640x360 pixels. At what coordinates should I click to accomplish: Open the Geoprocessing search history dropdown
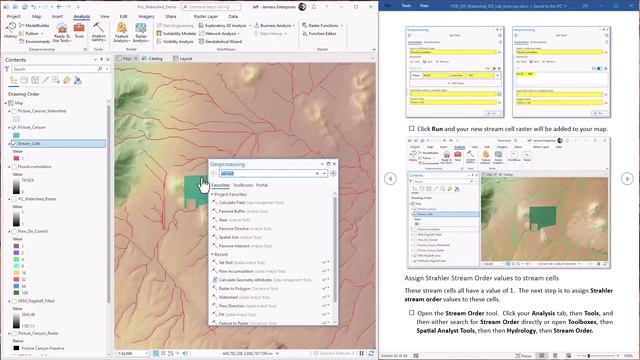coord(324,173)
